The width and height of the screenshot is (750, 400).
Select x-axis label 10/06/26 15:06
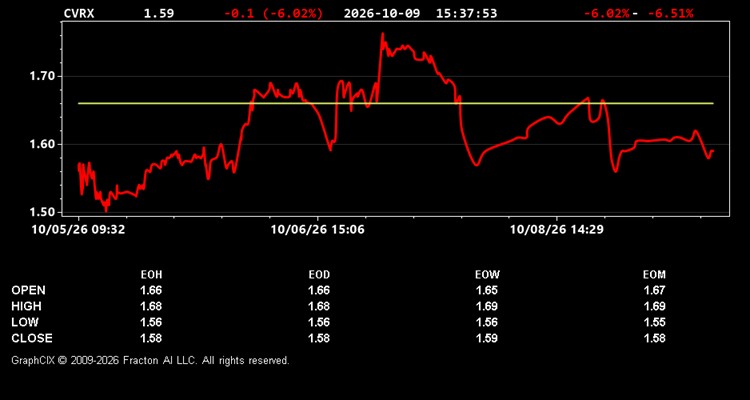pyautogui.click(x=317, y=230)
